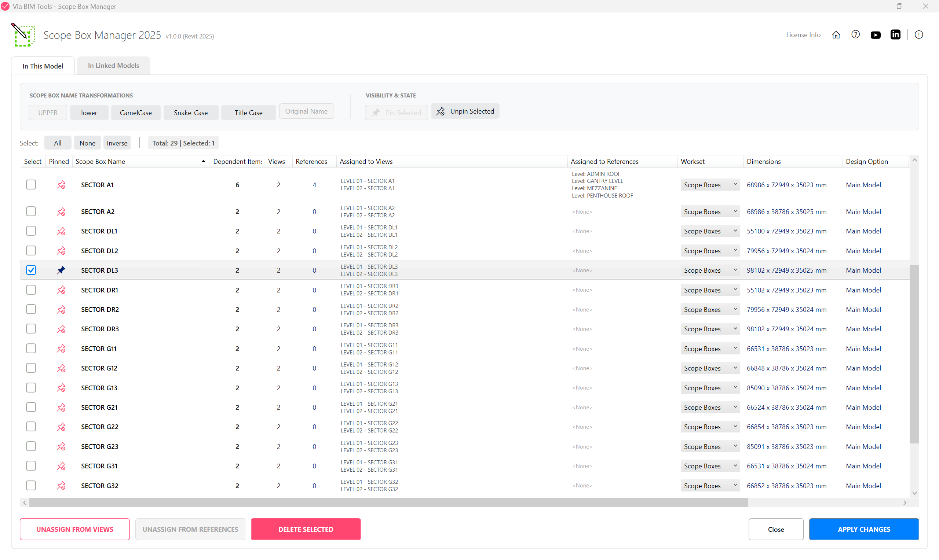Open Workset dropdown for SECTOR G32

click(710, 486)
